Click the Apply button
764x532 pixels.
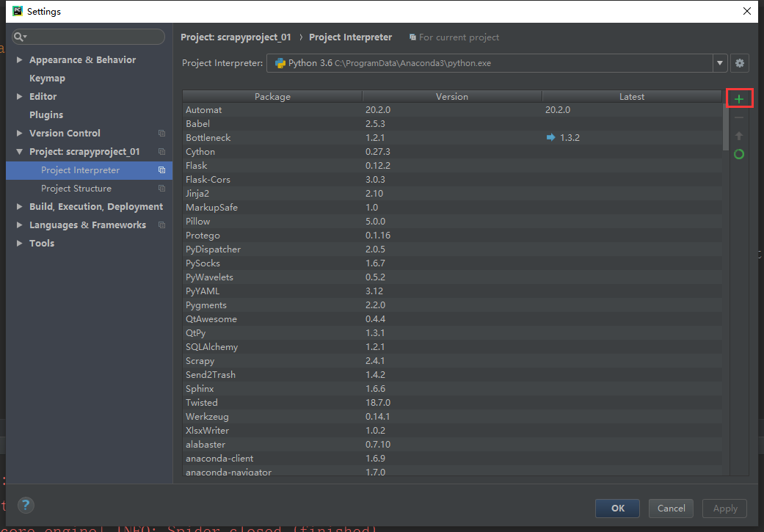pos(724,508)
